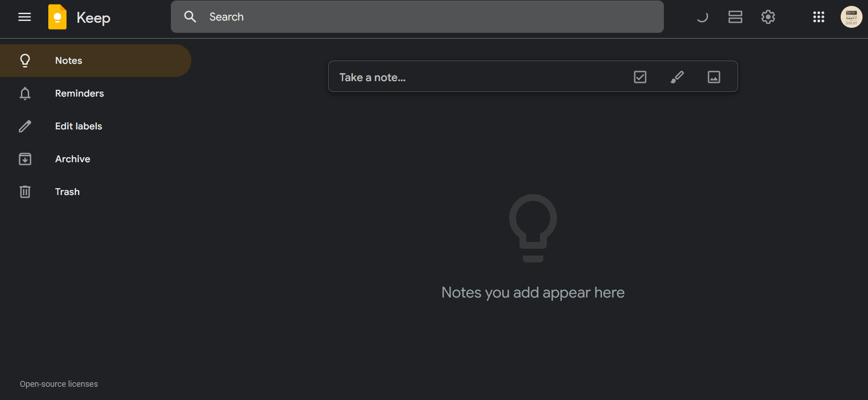The image size is (868, 400).
Task: Open the Google account avatar menu
Action: [x=851, y=17]
